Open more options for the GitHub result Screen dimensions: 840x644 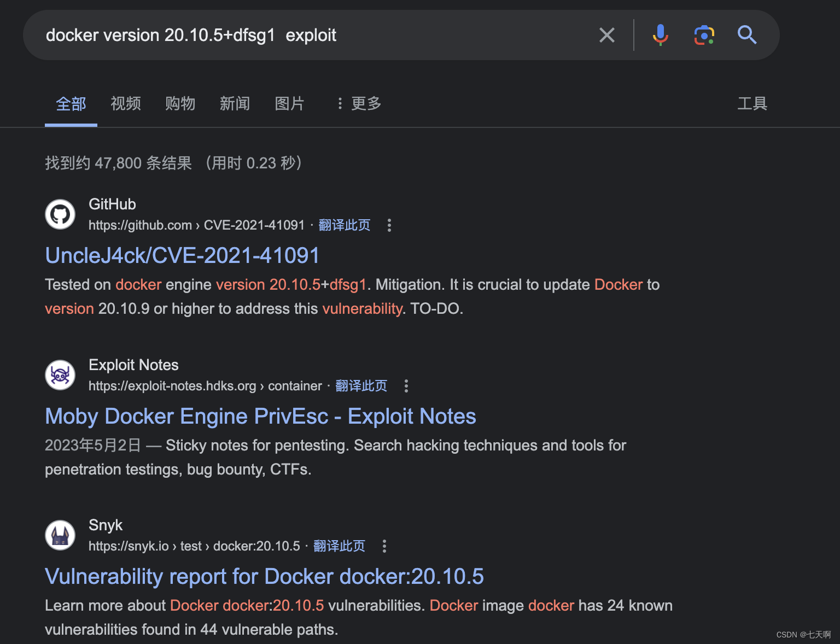389,225
